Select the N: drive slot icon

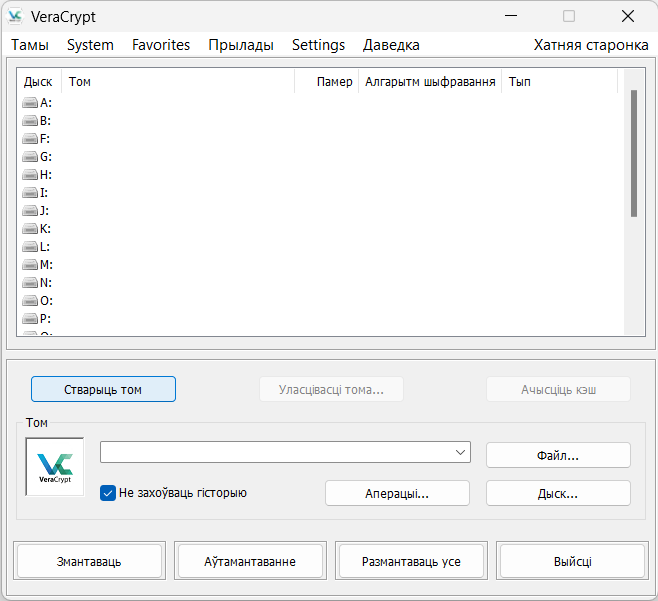(x=30, y=282)
